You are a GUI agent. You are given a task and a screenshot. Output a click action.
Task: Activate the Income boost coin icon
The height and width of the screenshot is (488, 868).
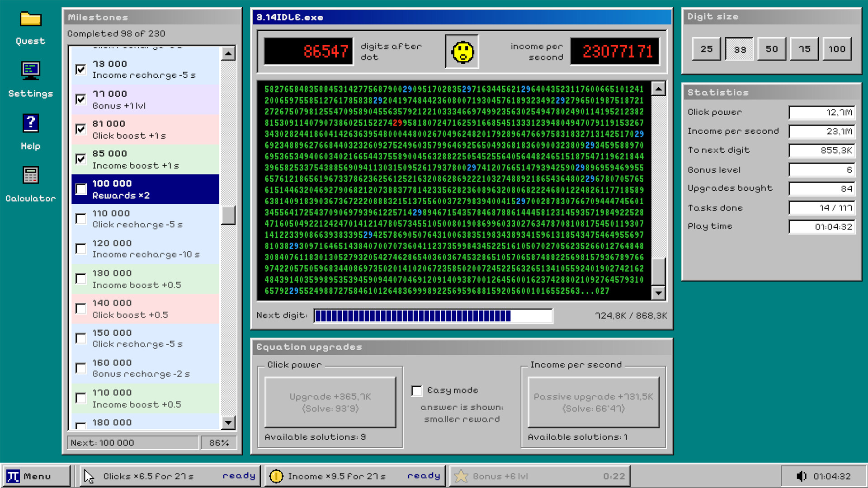click(276, 476)
